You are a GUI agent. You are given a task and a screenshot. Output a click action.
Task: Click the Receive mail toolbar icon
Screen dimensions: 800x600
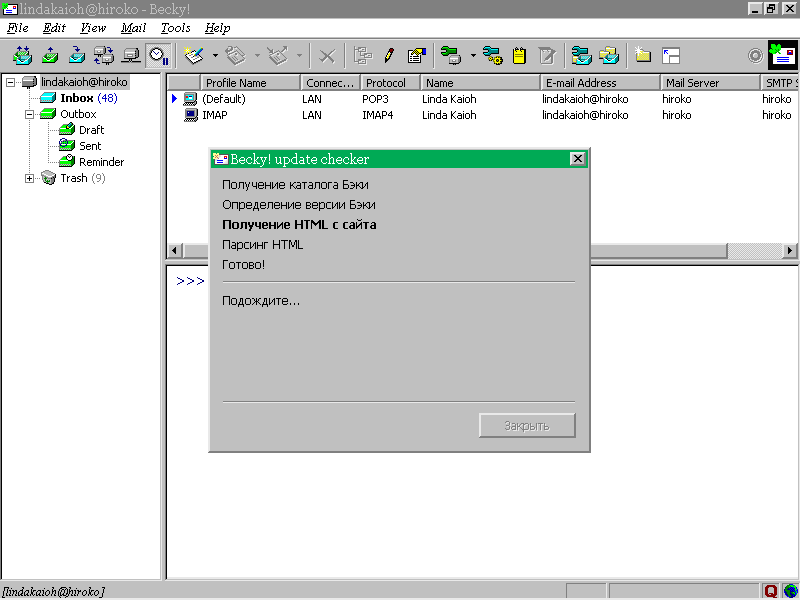coord(77,55)
